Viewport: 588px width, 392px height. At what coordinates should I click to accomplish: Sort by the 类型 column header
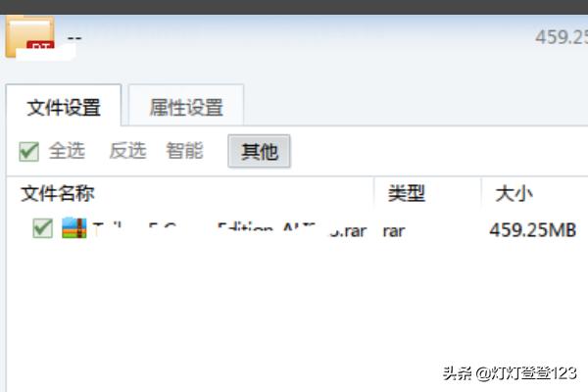tap(407, 193)
